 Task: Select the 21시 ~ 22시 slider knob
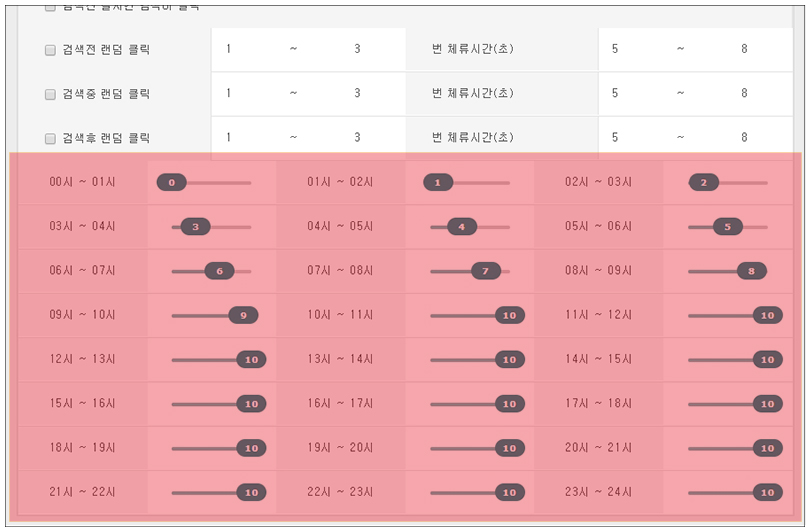coord(252,493)
